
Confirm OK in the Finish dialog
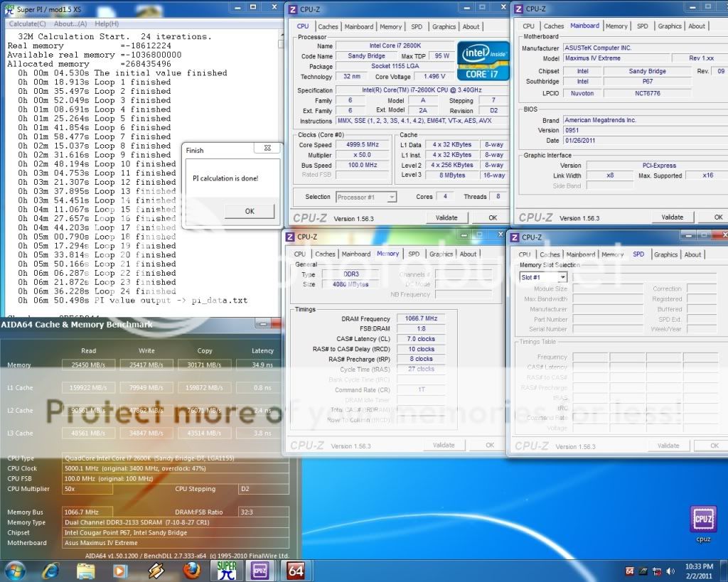[x=250, y=211]
